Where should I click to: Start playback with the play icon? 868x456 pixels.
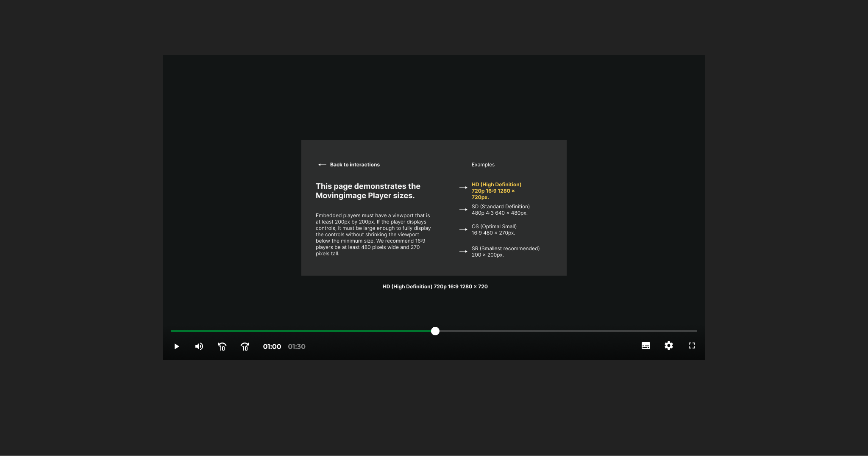177,346
